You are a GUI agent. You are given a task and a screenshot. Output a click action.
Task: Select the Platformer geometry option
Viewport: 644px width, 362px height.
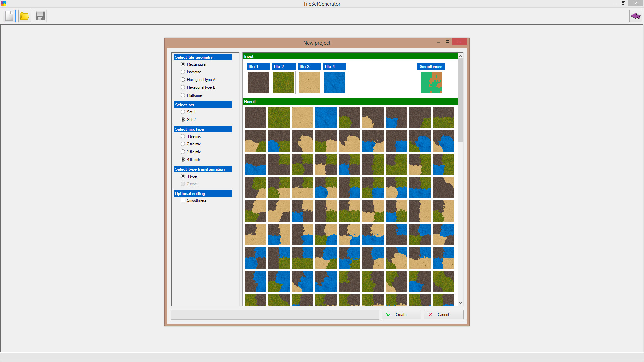click(183, 95)
